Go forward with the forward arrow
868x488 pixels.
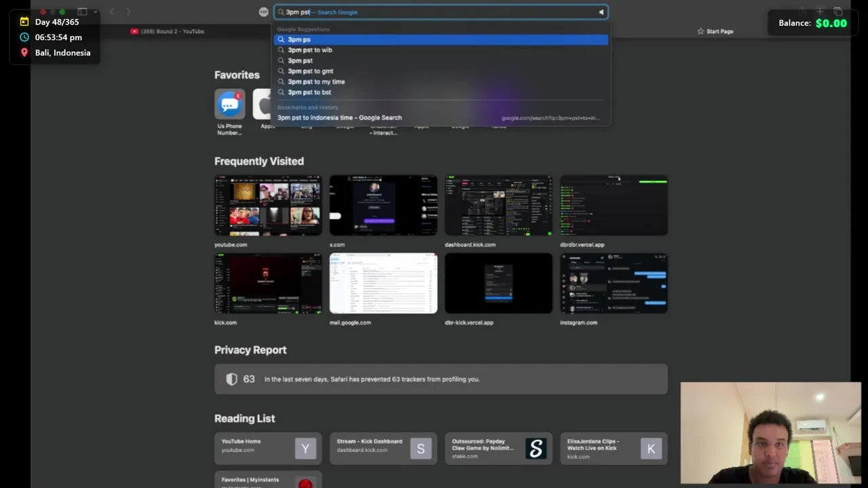pyautogui.click(x=128, y=12)
